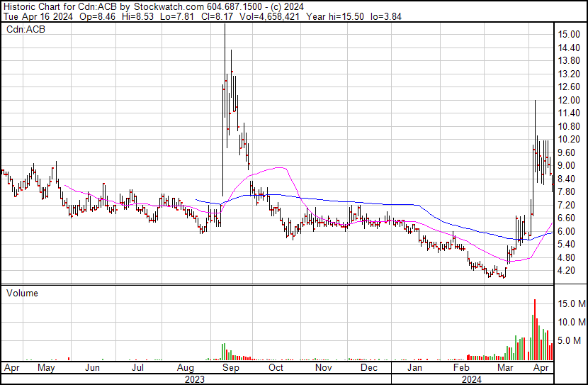The height and width of the screenshot is (385, 588).
Task: Click the 'Volume' panel label
Action: [22, 293]
